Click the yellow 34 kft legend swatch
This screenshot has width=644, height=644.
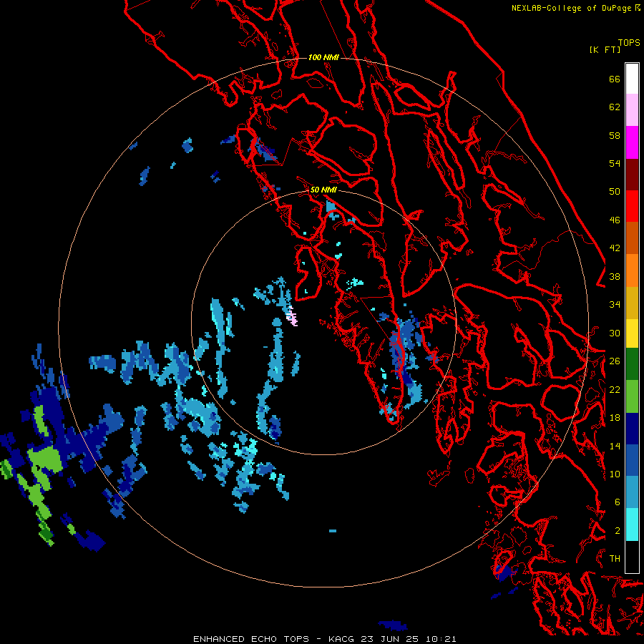point(632,333)
